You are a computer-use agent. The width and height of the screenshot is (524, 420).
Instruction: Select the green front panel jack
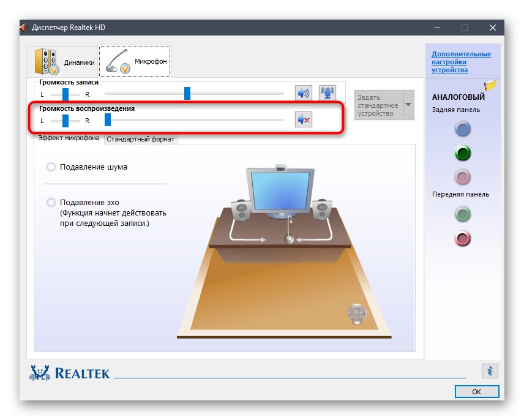pos(463,214)
